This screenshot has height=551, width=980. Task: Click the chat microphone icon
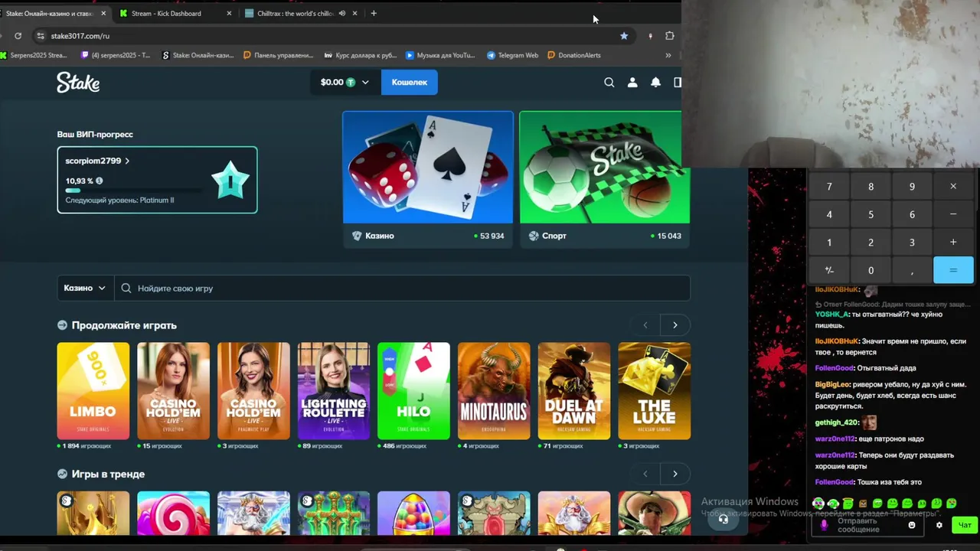[x=824, y=525]
